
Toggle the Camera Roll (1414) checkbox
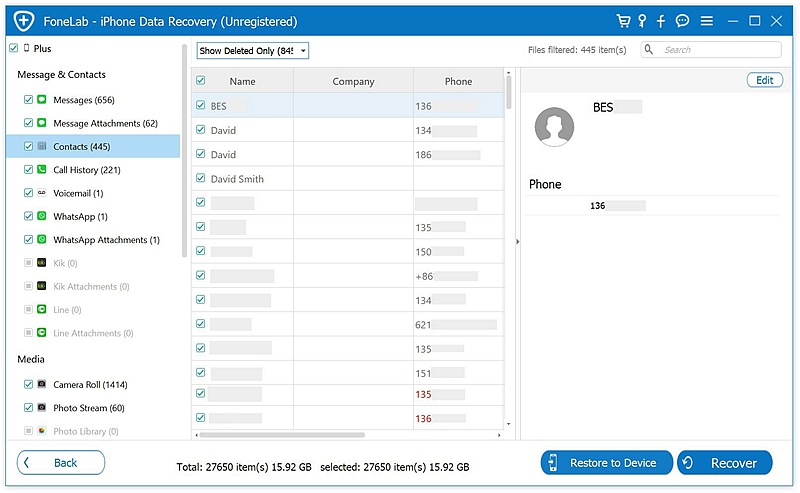click(29, 384)
